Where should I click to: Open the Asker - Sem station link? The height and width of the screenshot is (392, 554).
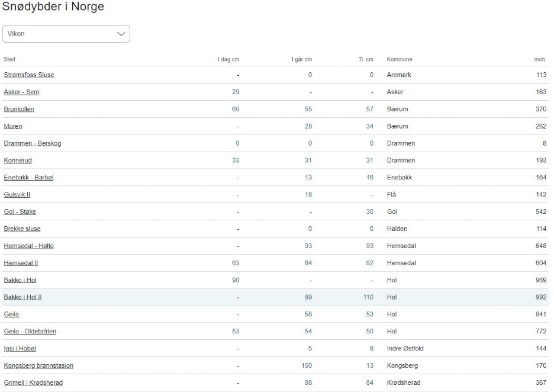click(21, 92)
